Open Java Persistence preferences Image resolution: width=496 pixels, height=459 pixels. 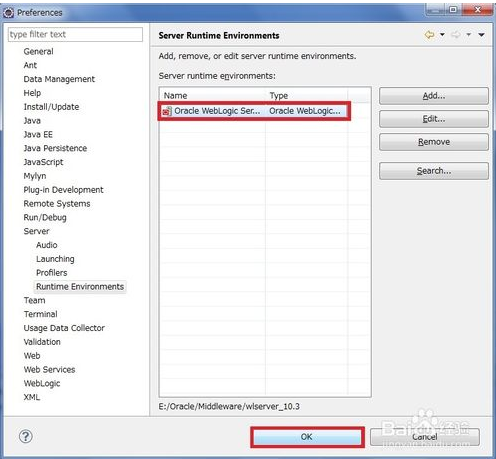click(x=55, y=148)
